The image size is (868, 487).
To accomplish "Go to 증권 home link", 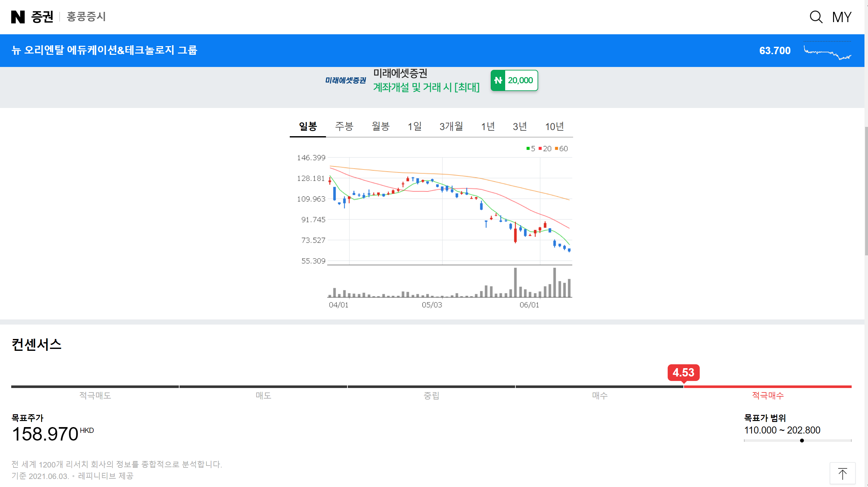I will pyautogui.click(x=42, y=17).
